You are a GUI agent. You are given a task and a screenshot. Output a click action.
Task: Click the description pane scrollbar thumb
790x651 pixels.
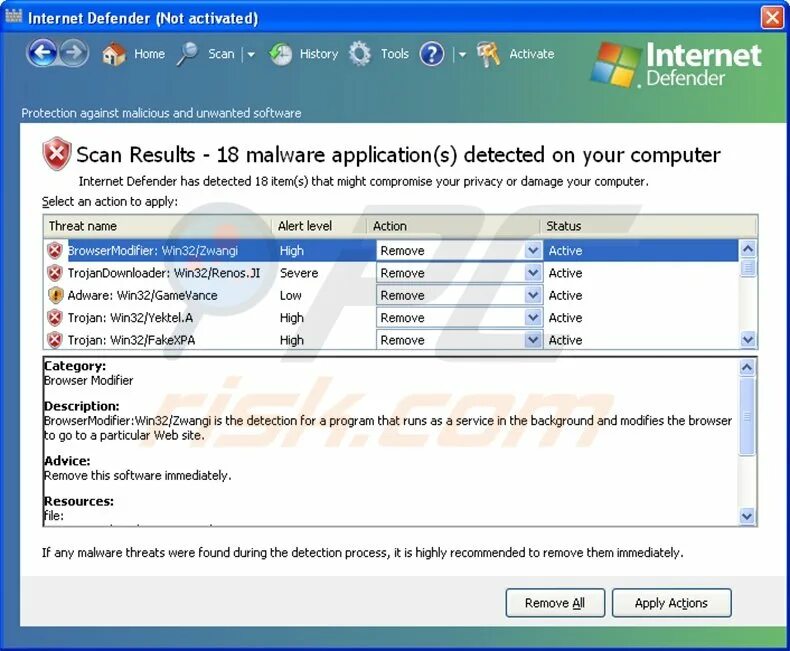(747, 417)
